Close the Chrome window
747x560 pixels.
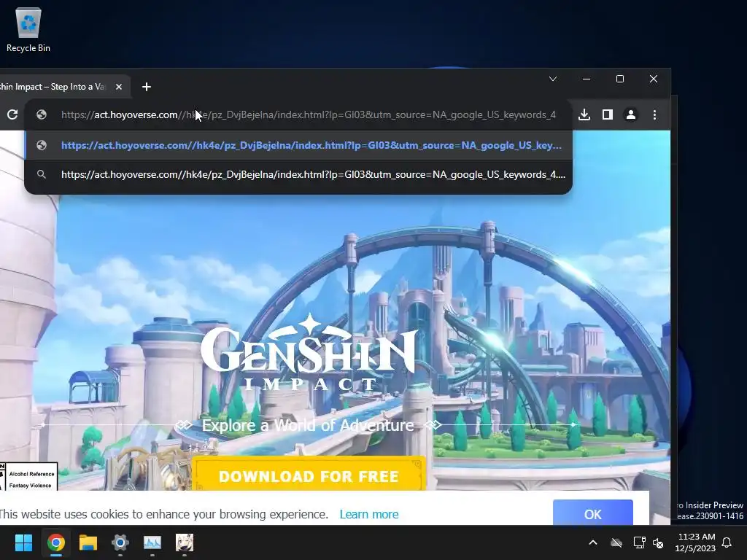click(x=654, y=79)
